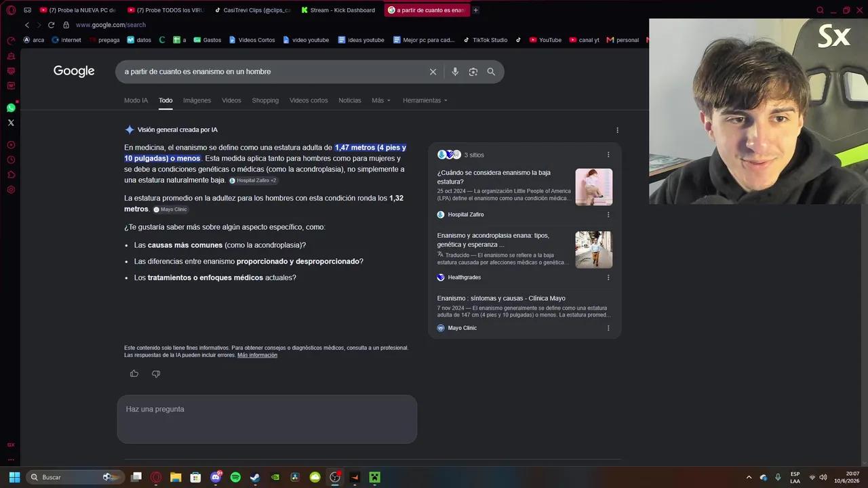
Task: Go back to the previous page
Action: click(27, 25)
